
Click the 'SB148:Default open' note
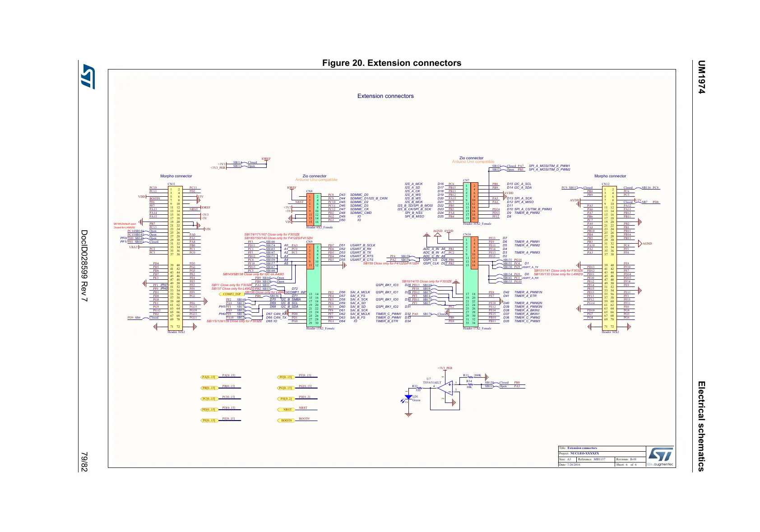tap(125, 224)
